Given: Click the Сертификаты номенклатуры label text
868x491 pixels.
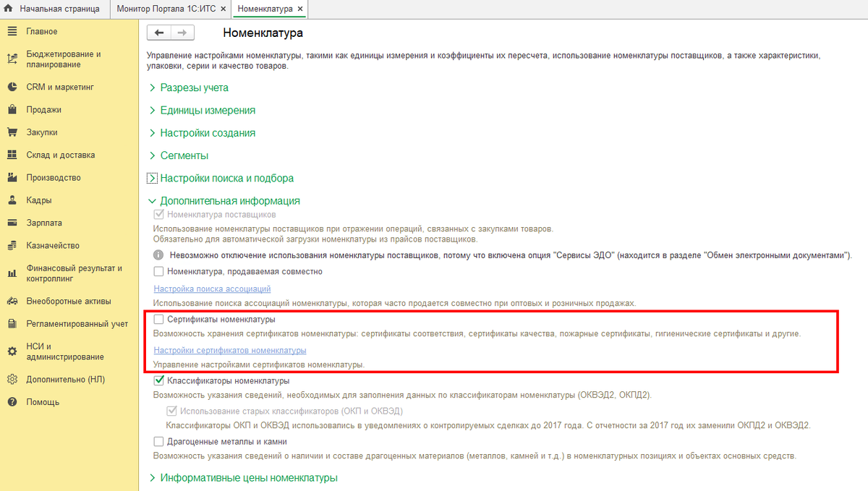Looking at the screenshot, I should (x=221, y=320).
